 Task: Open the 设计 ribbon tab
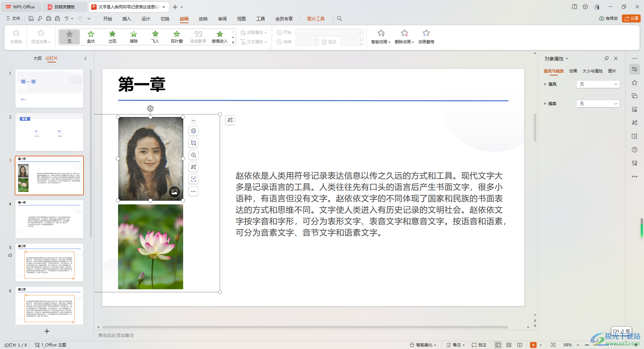pos(146,19)
